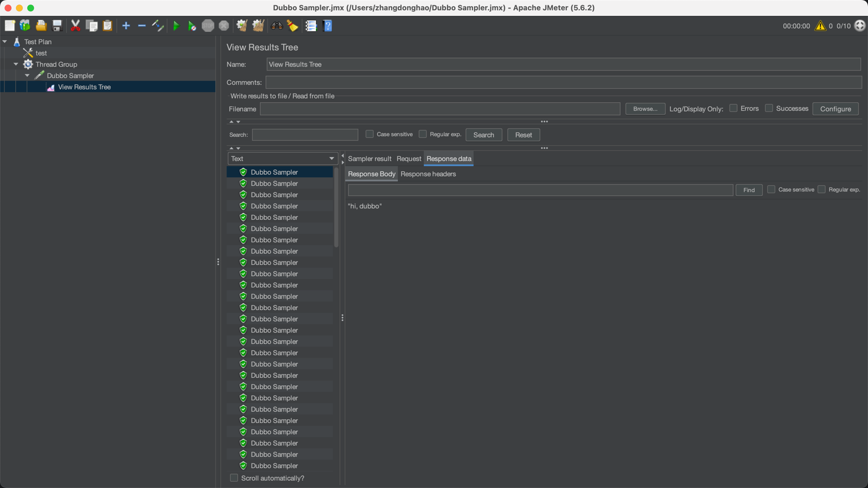868x488 pixels.
Task: Select the 'test' element in tree
Action: coord(41,53)
